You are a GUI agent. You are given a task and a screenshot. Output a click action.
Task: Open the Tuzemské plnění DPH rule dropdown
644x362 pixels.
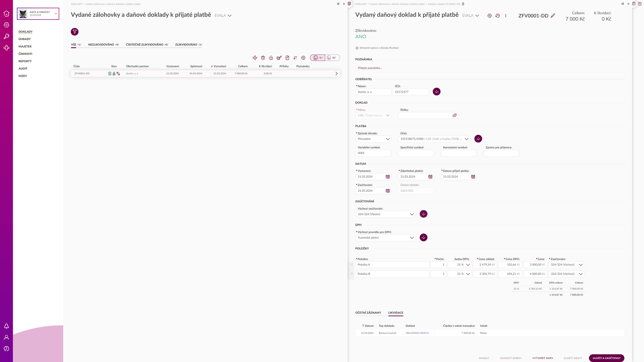click(385, 238)
